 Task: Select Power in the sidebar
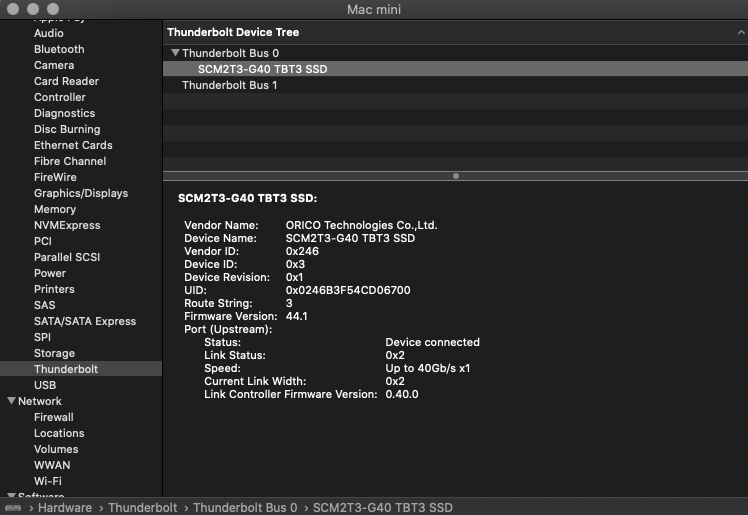click(50, 273)
